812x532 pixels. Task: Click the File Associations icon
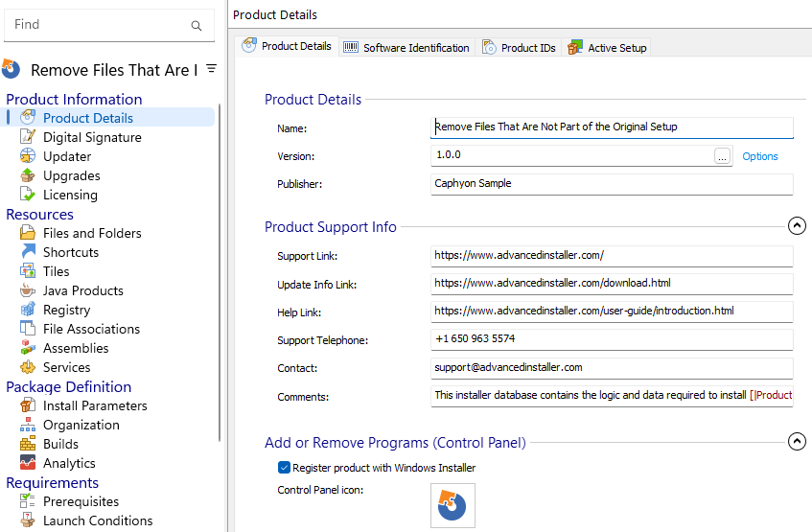point(28,329)
